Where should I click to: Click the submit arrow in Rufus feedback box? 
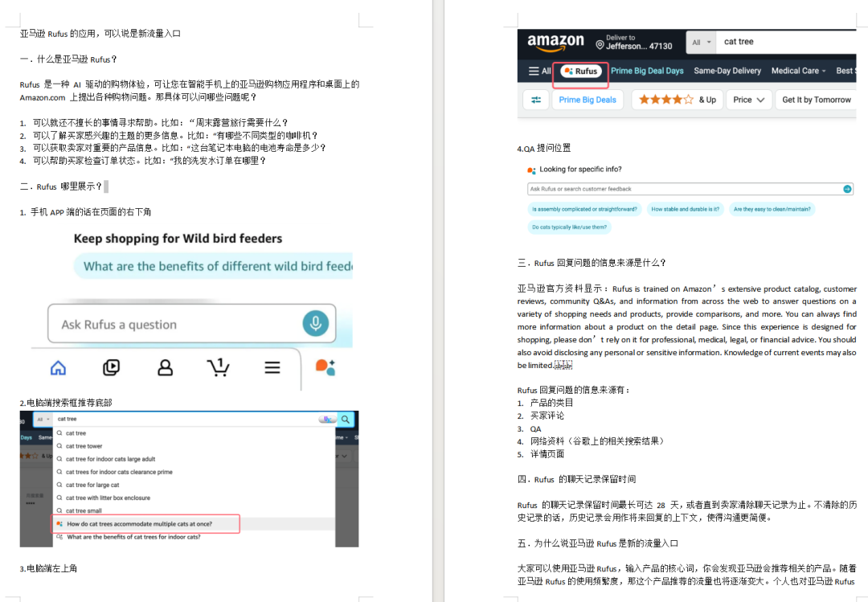pyautogui.click(x=845, y=189)
